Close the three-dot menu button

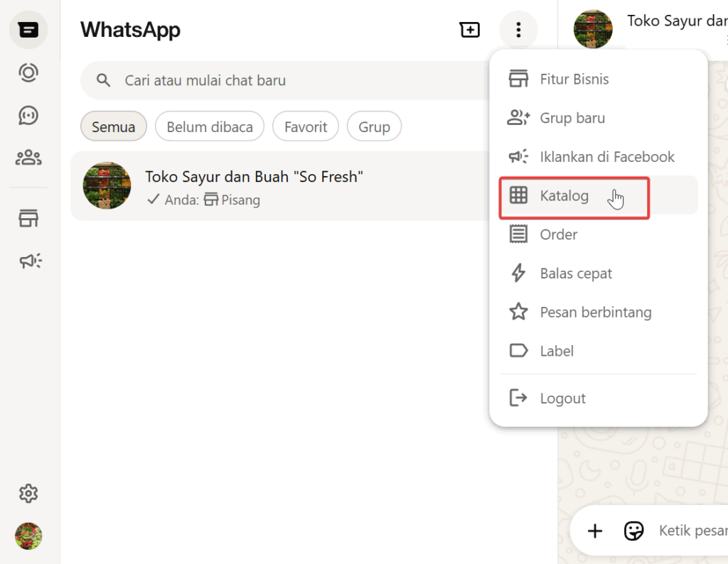point(518,30)
